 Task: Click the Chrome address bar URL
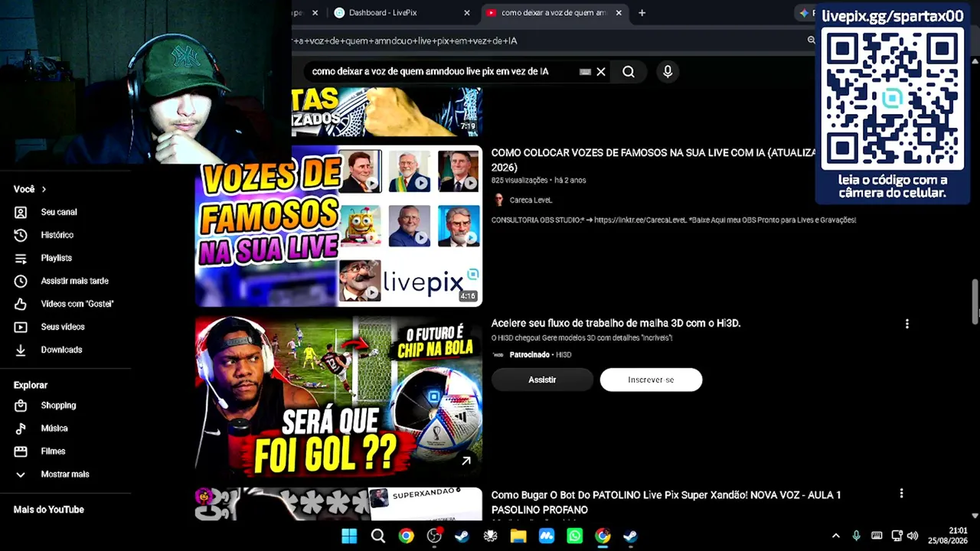pyautogui.click(x=406, y=41)
